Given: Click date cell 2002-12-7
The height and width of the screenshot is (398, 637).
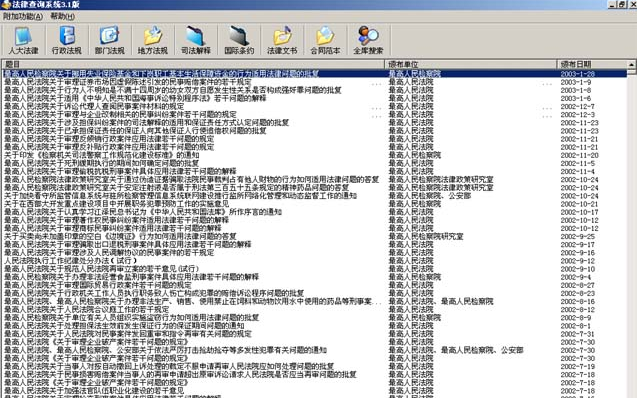Looking at the screenshot, I should (x=578, y=106).
